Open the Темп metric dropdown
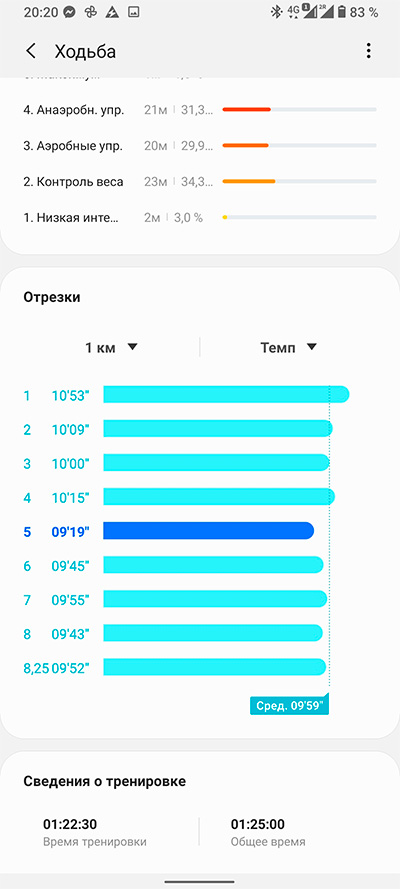This screenshot has width=400, height=889. pos(288,348)
